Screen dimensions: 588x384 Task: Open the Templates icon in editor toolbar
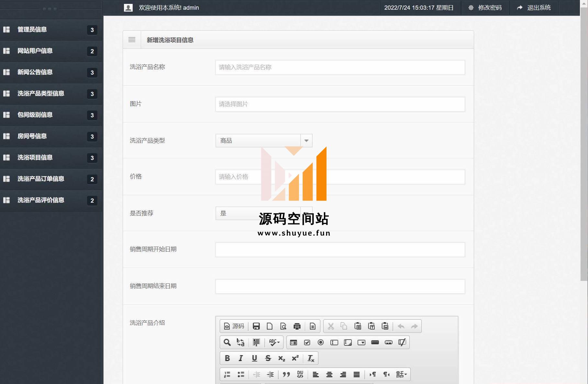(313, 326)
